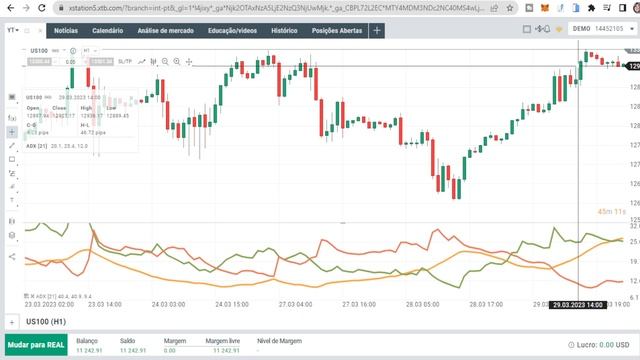
Task: Open the H1 timeframe dropdown
Action: pos(90,51)
